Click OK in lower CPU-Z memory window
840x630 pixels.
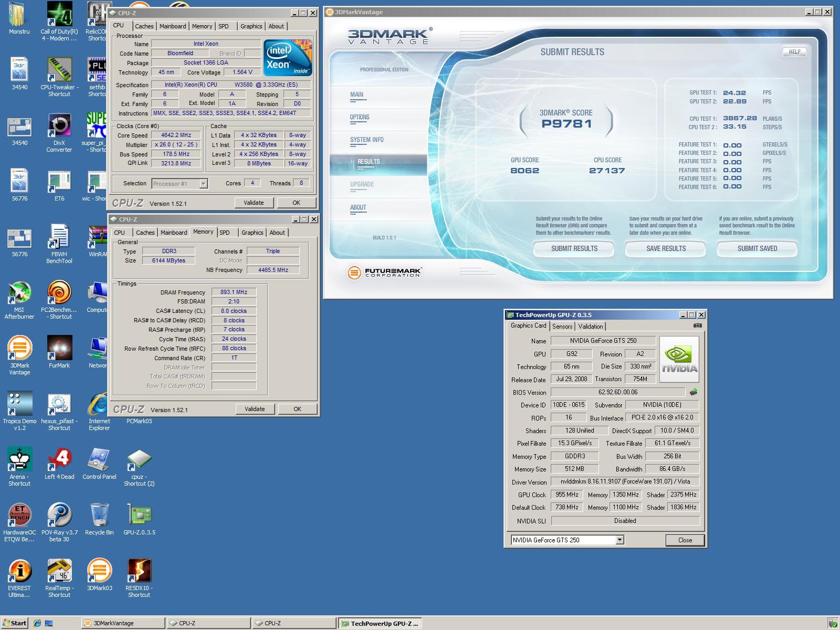point(297,409)
